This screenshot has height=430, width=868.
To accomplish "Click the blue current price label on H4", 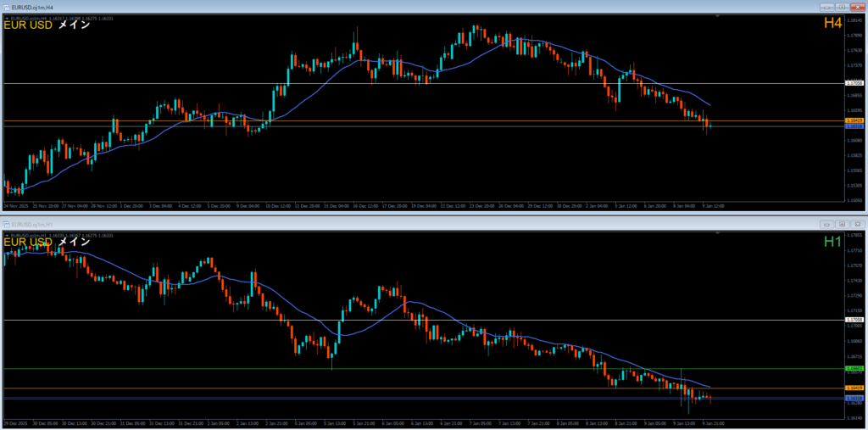I will 854,126.
